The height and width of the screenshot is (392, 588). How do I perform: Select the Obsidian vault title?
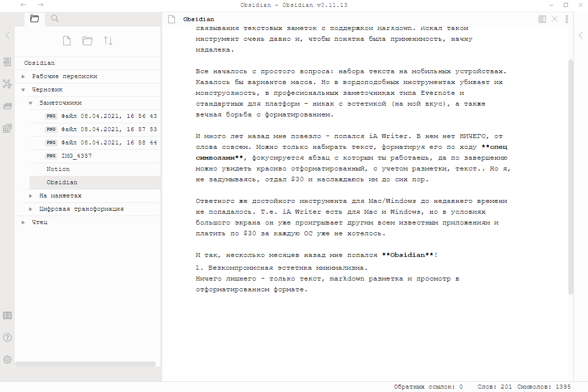pyautogui.click(x=39, y=63)
